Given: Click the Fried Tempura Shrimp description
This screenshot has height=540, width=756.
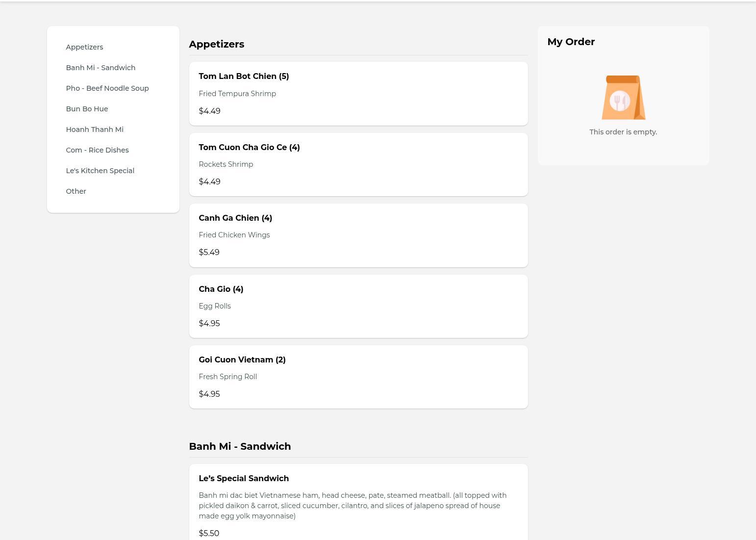Looking at the screenshot, I should (x=237, y=94).
